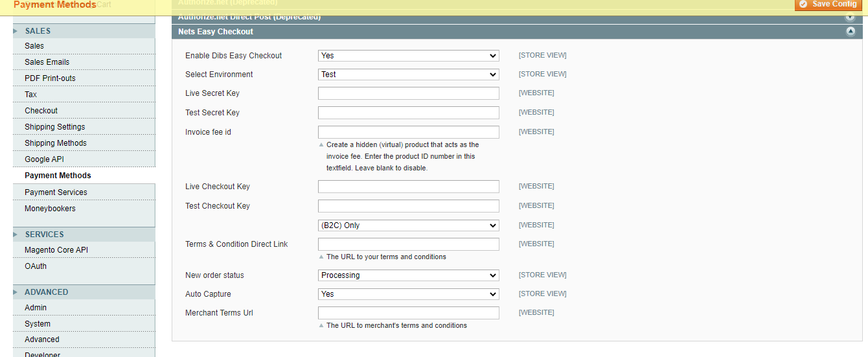Focus the Test Checkout Key field

pos(409,206)
